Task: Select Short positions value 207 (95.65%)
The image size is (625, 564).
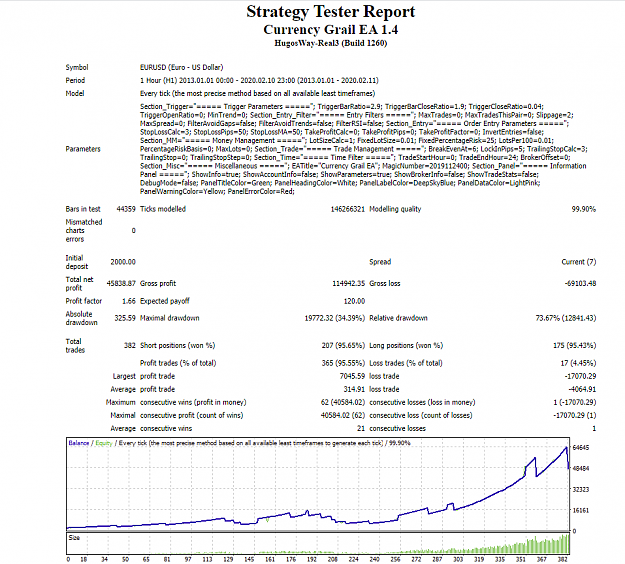Action: [343, 346]
